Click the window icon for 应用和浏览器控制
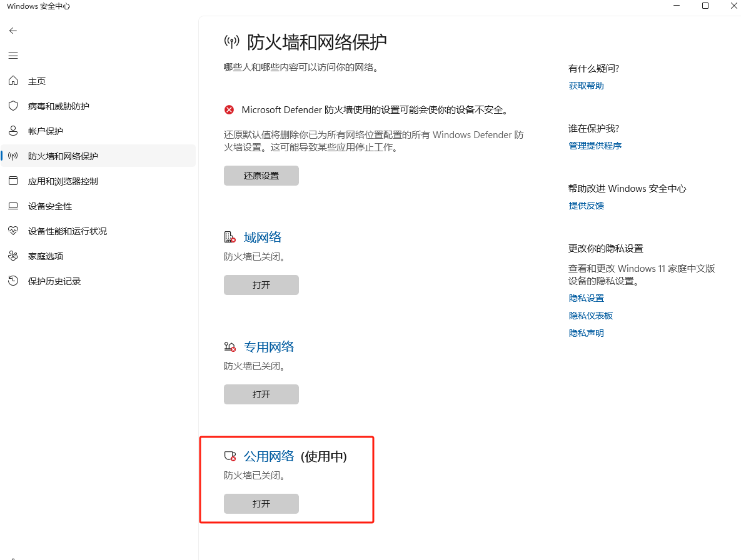This screenshot has width=741, height=560. (x=13, y=181)
